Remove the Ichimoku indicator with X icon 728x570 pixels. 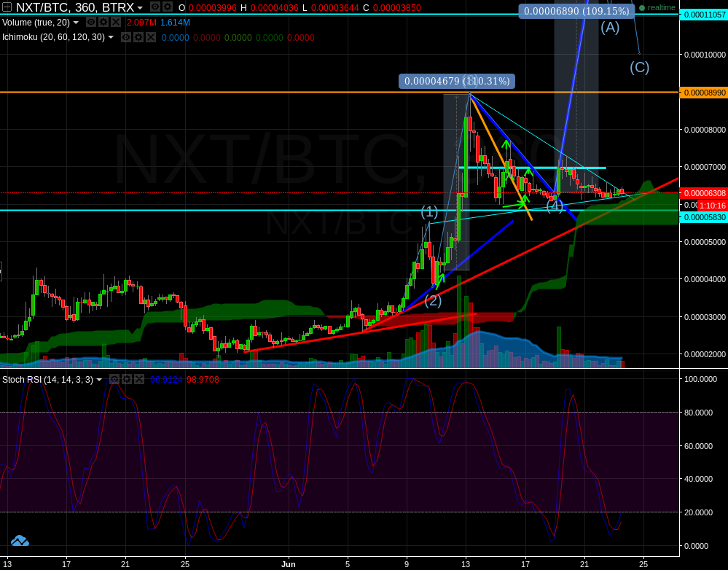(x=150, y=37)
